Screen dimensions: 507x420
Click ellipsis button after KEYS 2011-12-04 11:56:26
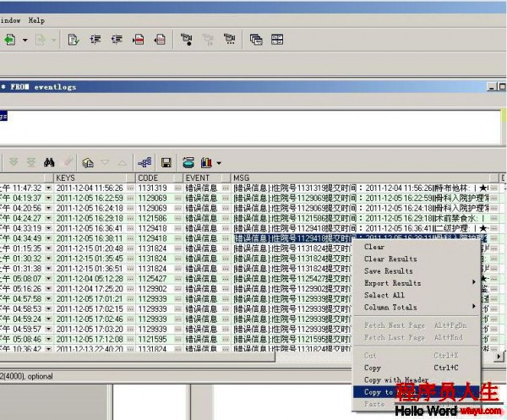tap(131, 188)
